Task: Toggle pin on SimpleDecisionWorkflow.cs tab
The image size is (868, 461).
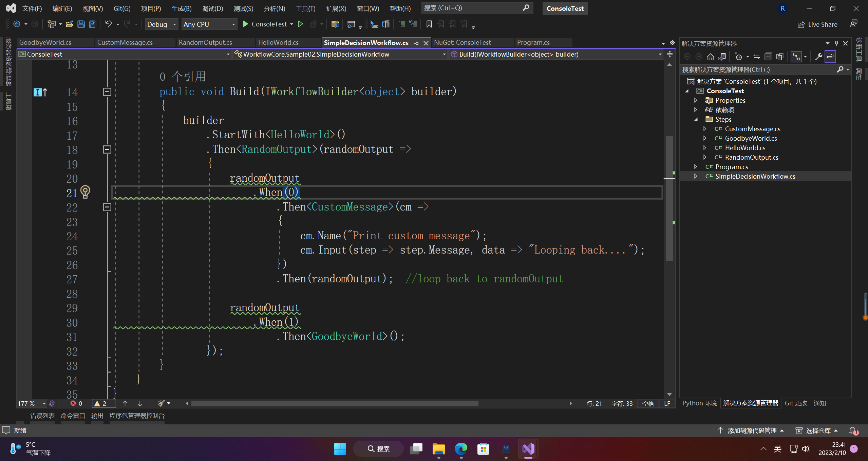Action: click(x=416, y=43)
